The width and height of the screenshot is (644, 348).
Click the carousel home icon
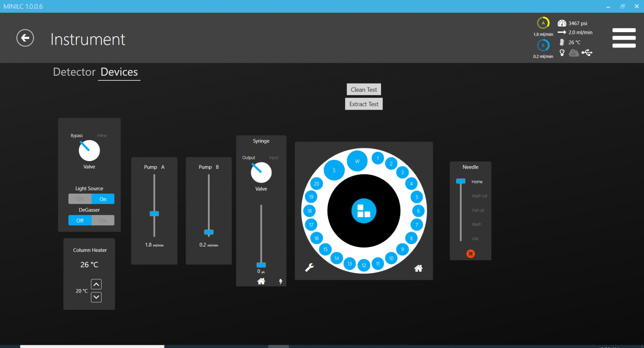(418, 268)
